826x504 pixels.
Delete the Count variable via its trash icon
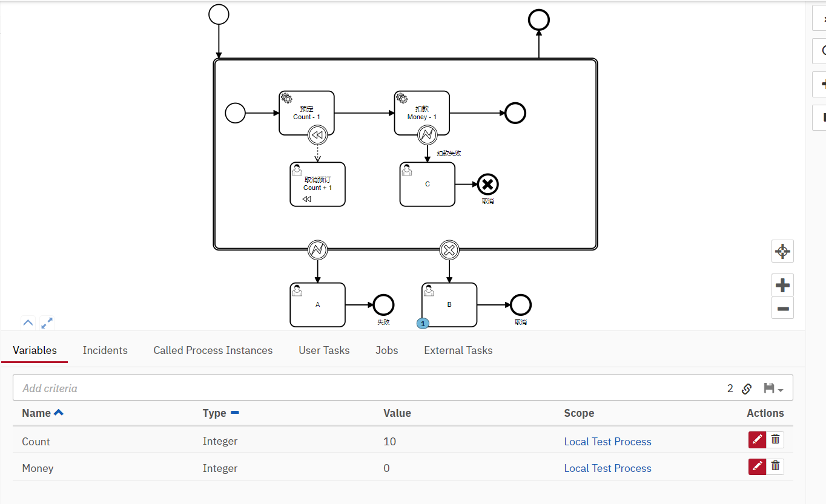point(776,439)
